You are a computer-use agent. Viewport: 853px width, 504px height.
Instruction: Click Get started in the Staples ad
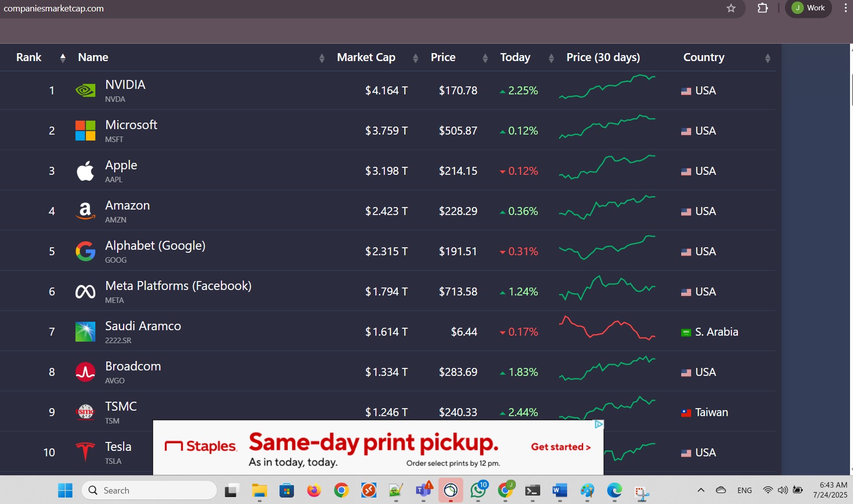pos(561,447)
